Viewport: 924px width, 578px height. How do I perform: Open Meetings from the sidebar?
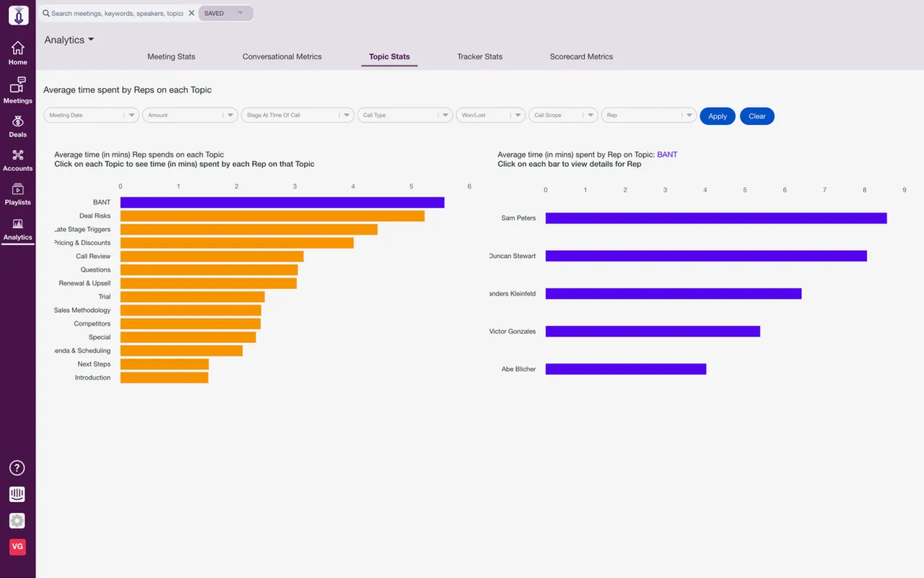tap(18, 91)
